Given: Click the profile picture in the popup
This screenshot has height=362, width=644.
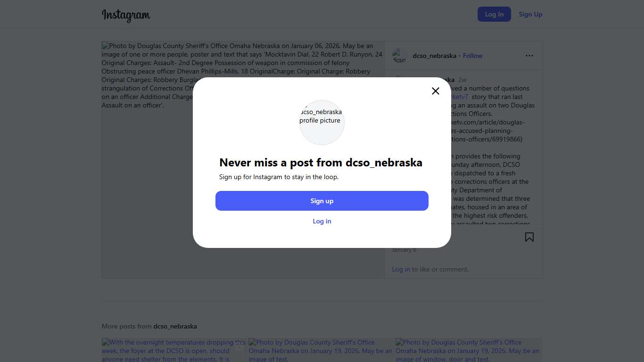Looking at the screenshot, I should point(322,122).
